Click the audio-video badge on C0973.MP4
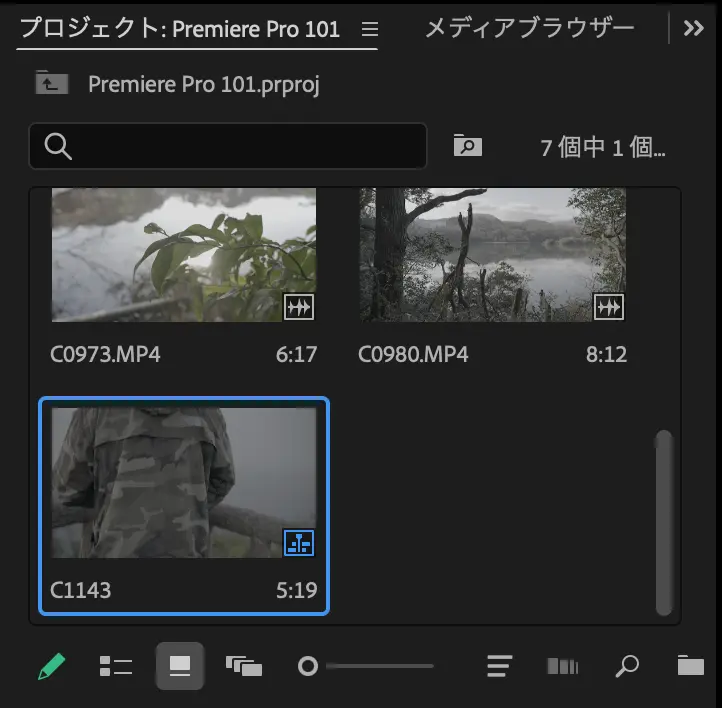722x708 pixels. click(299, 307)
